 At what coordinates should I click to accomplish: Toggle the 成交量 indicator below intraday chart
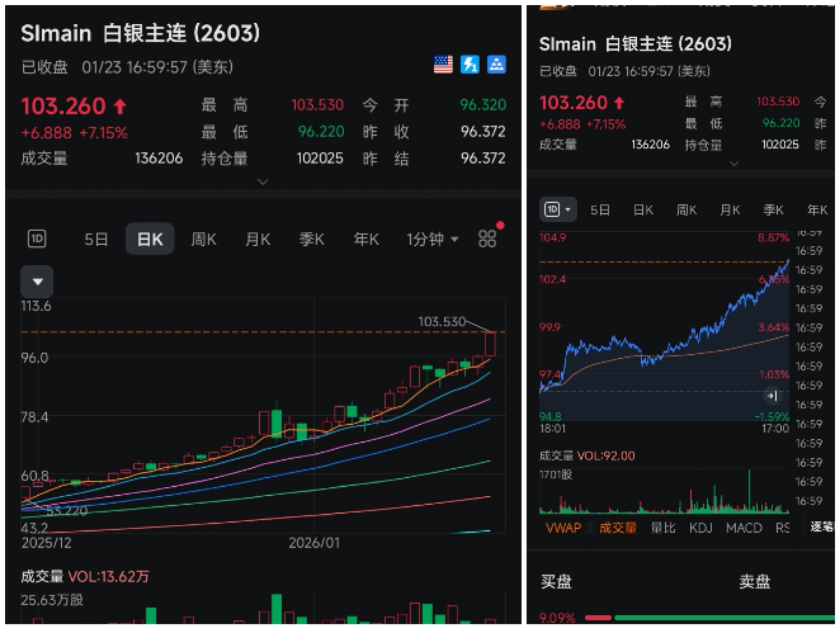[x=618, y=528]
